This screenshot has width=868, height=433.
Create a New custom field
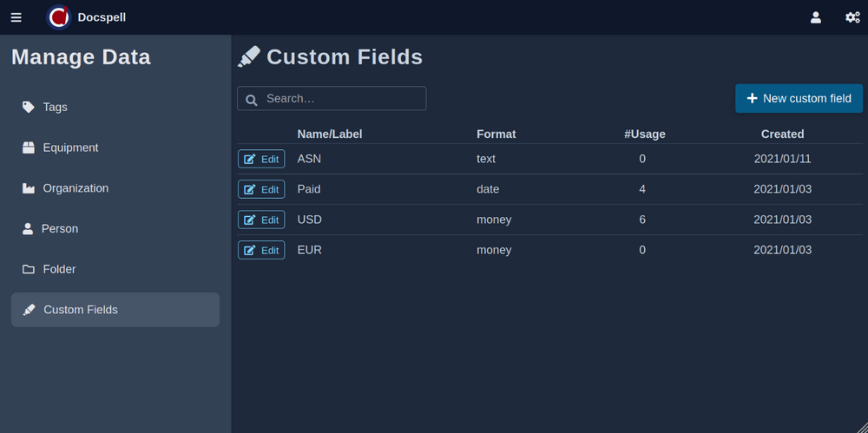click(799, 98)
